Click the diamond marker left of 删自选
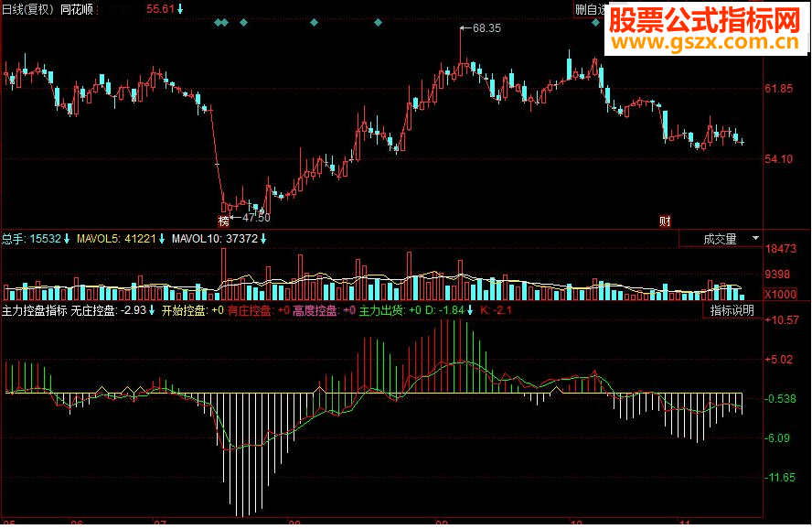Viewport: 812px width, 529px height. click(595, 22)
